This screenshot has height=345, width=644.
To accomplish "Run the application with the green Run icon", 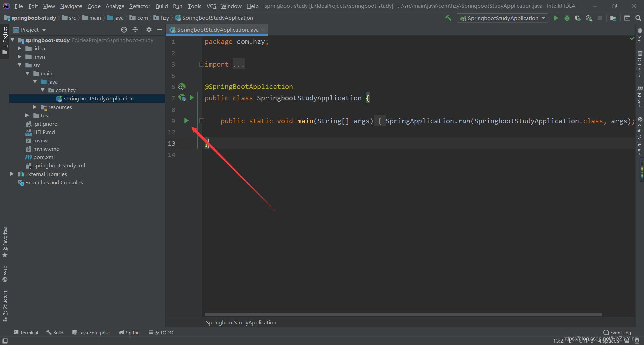I will click(x=556, y=18).
